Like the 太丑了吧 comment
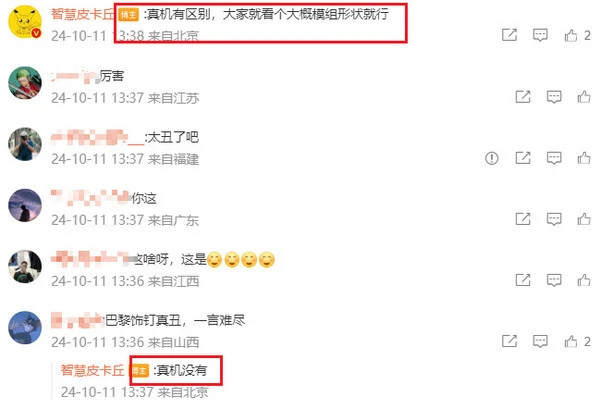The width and height of the screenshot is (600, 409). pos(584,158)
